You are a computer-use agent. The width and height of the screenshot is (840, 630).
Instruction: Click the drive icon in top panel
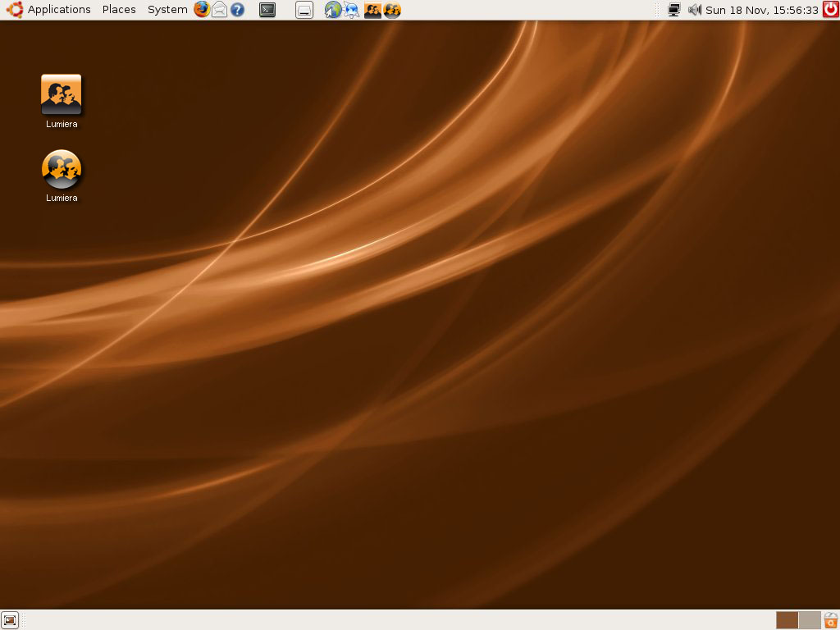click(x=304, y=10)
